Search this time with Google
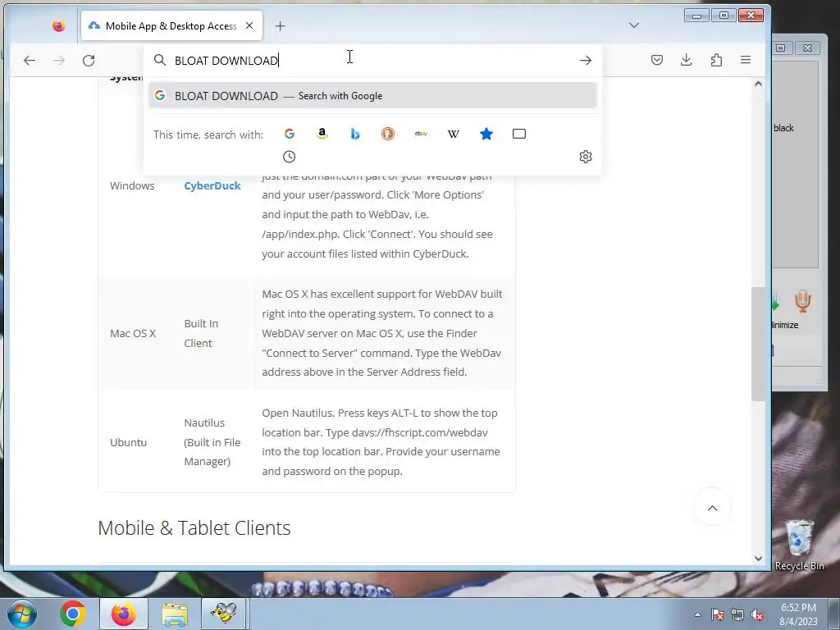The image size is (840, 630). (290, 134)
